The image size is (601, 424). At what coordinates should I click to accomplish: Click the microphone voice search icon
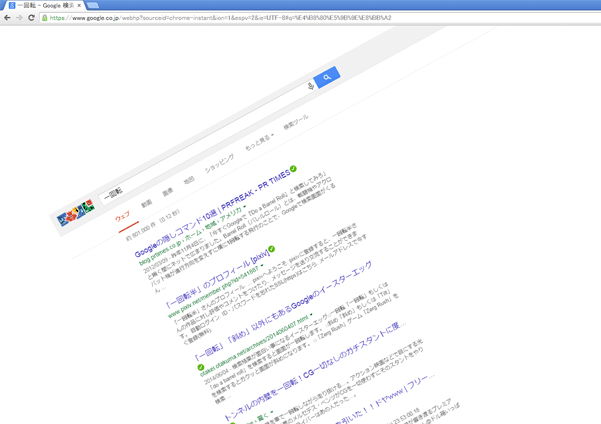click(311, 86)
